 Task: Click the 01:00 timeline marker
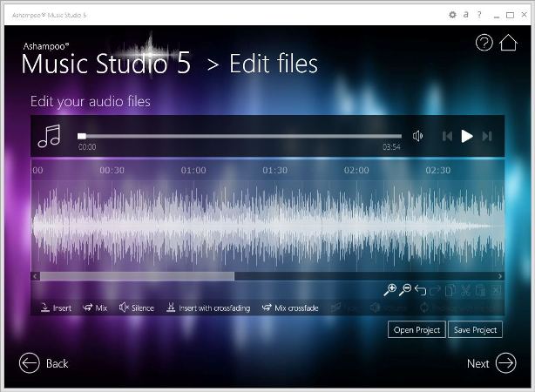tap(193, 170)
